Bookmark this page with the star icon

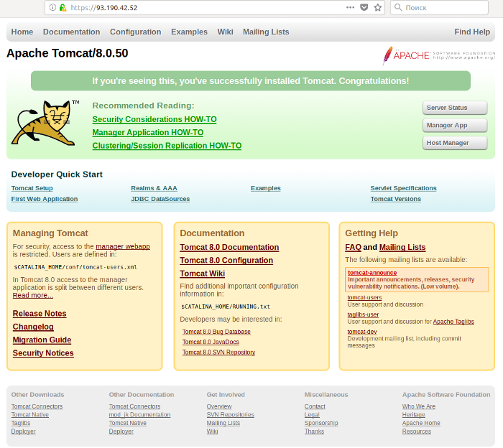378,7
